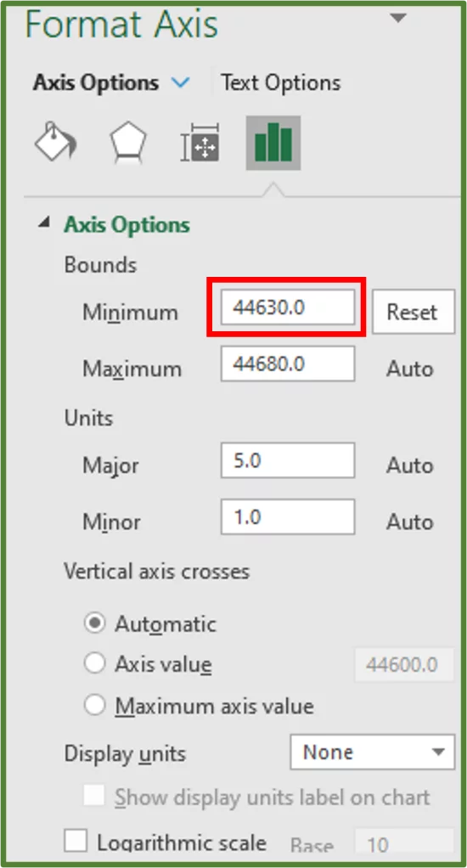The height and width of the screenshot is (868, 467).
Task: Select the Axis value radio option
Action: coord(94,663)
